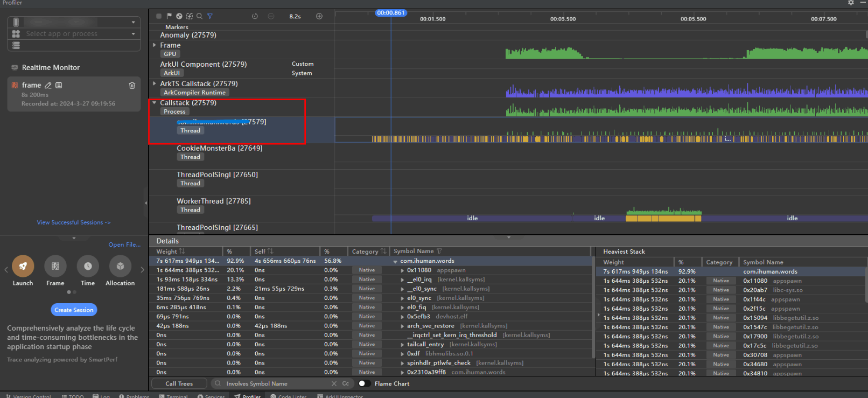
Task: Click the zoom in plus icon
Action: (319, 16)
